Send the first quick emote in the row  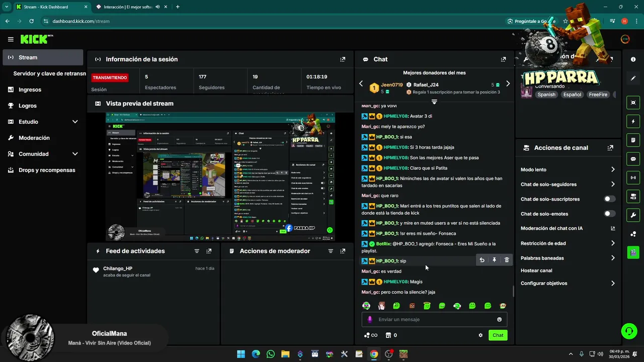(366, 306)
